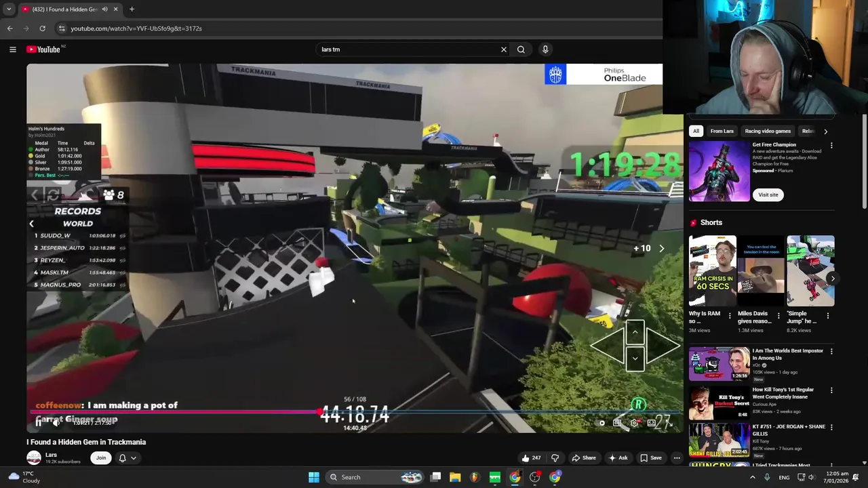Open 'Worlds Best Impostor' video

[719, 365]
